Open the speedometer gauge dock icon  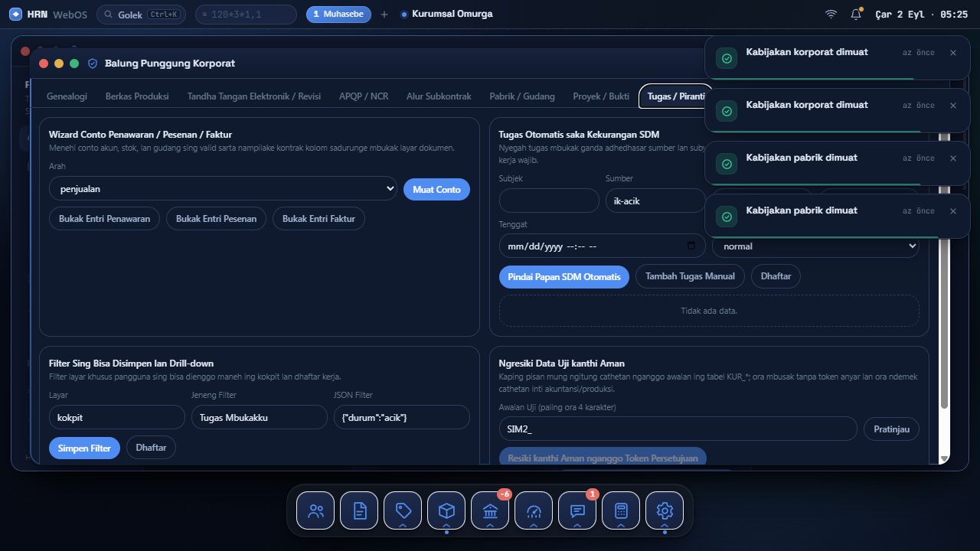point(534,510)
